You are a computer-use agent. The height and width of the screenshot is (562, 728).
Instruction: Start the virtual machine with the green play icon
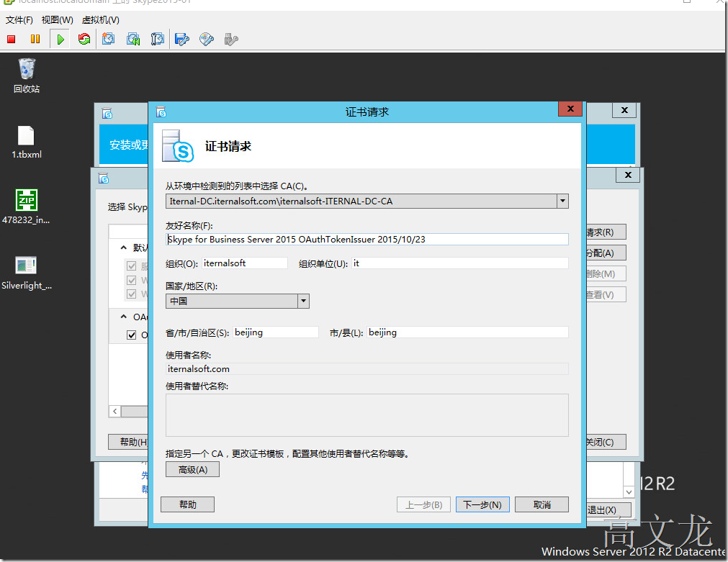pyautogui.click(x=60, y=40)
